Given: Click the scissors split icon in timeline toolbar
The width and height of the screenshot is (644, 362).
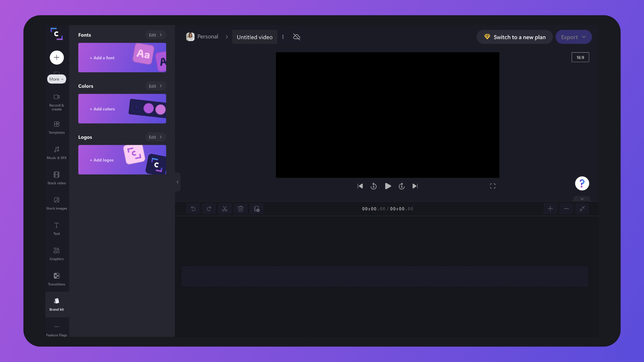Looking at the screenshot, I should pyautogui.click(x=225, y=208).
